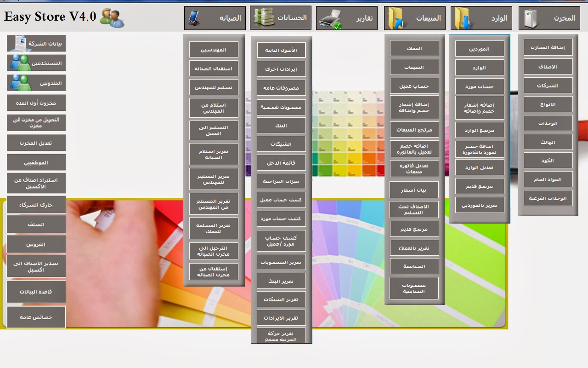Image resolution: width=588 pixels, height=368 pixels.
Task: Open جارى الشركاء button
Action: 36,205
